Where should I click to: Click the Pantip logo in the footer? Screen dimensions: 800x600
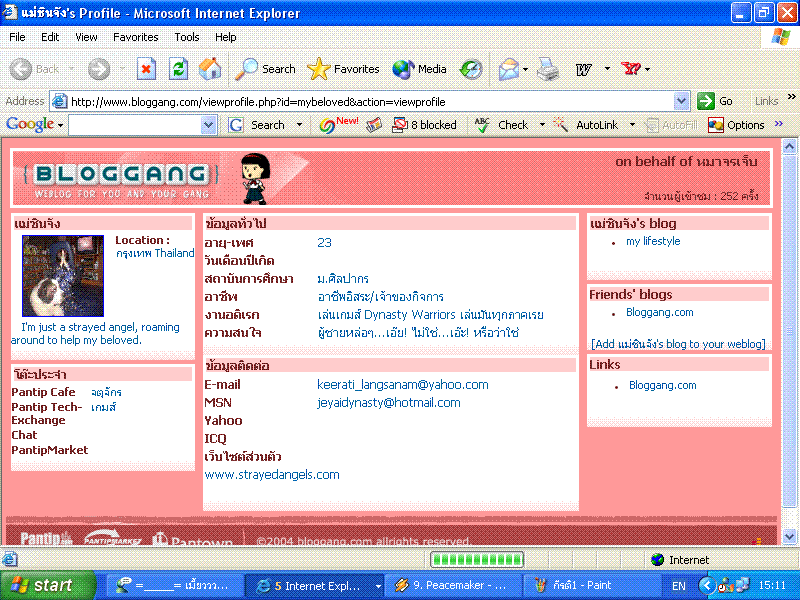[x=47, y=538]
